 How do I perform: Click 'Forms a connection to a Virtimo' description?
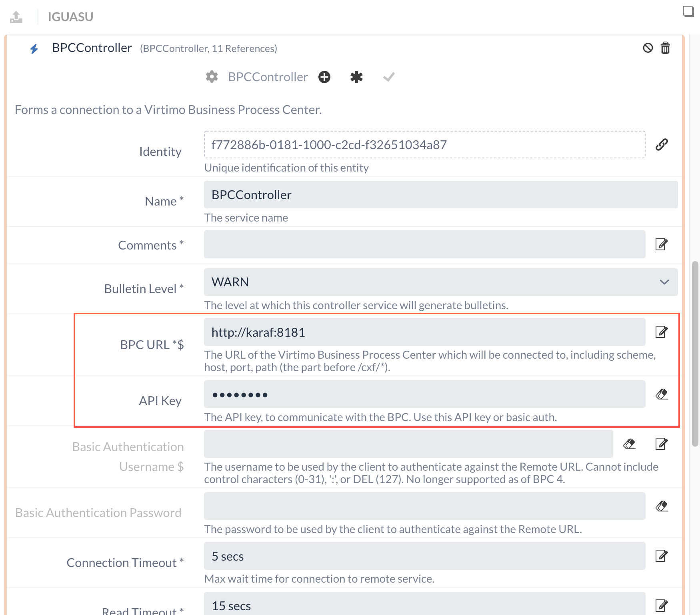pos(168,110)
